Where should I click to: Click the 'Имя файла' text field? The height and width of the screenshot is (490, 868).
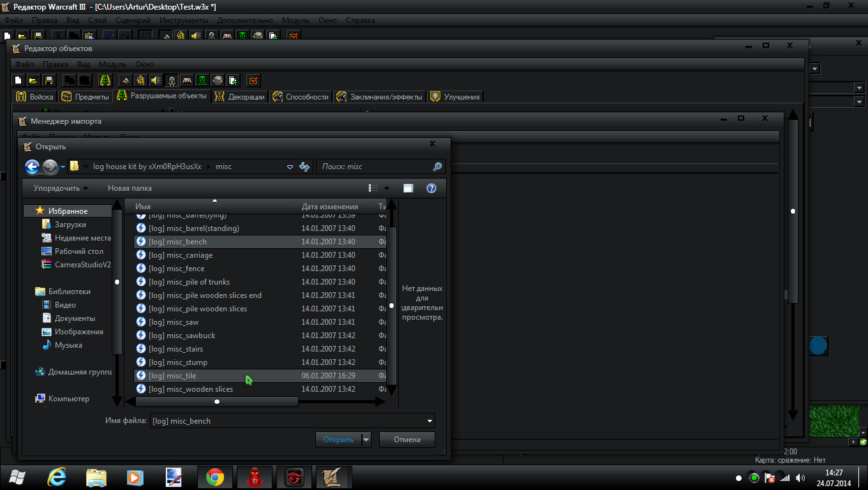click(x=287, y=420)
